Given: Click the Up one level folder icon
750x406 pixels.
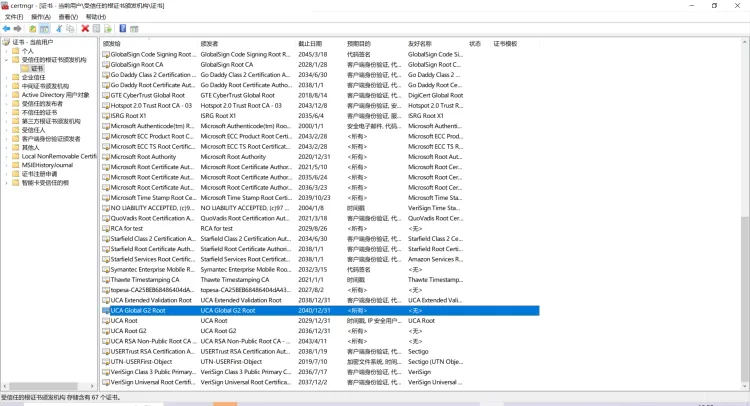Looking at the screenshot, I should coord(32,28).
